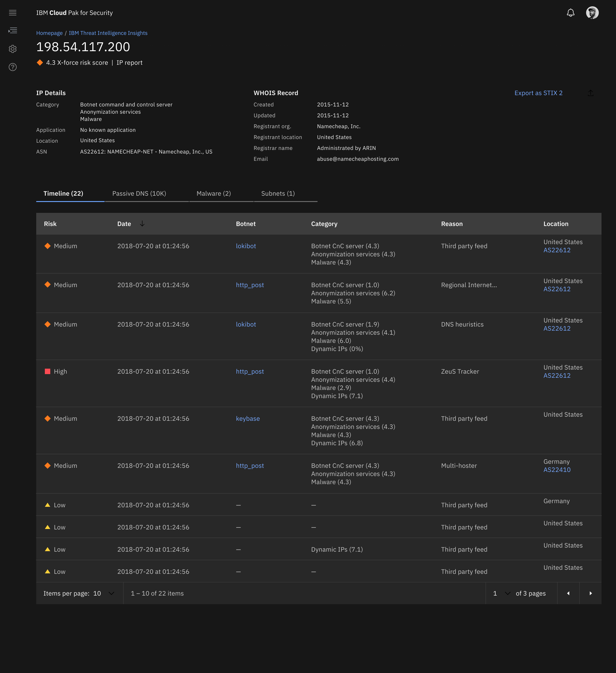616x673 pixels.
Task: Open the keybase botnet link
Action: click(248, 419)
